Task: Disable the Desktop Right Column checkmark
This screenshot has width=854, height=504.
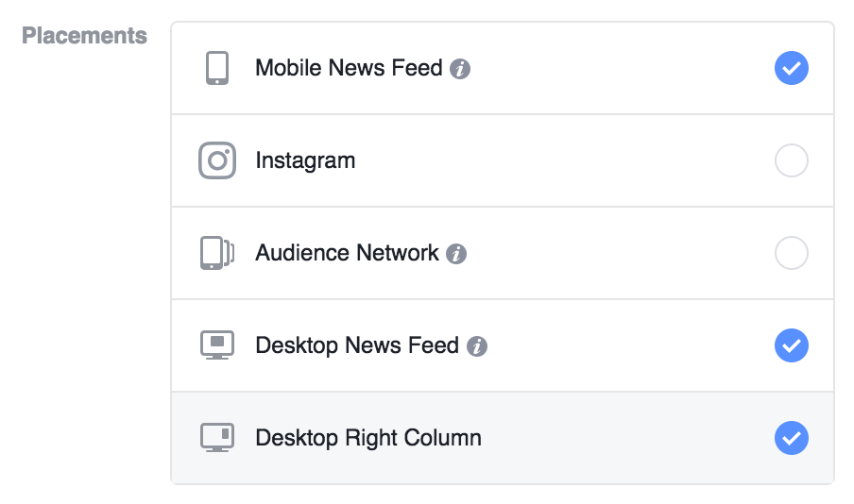Action: (x=792, y=438)
